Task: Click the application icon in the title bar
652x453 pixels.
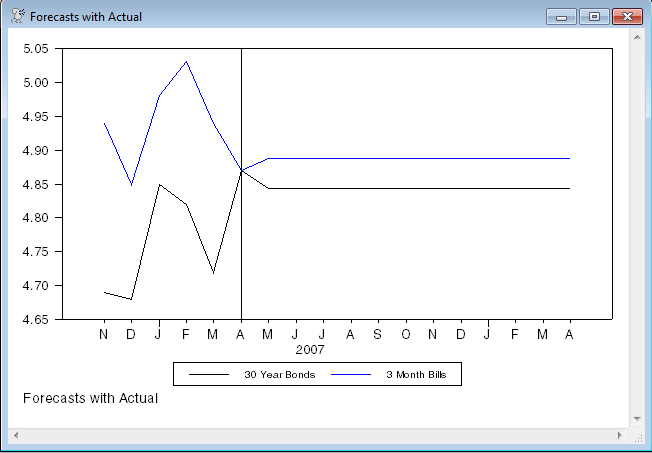Action: click(x=17, y=16)
